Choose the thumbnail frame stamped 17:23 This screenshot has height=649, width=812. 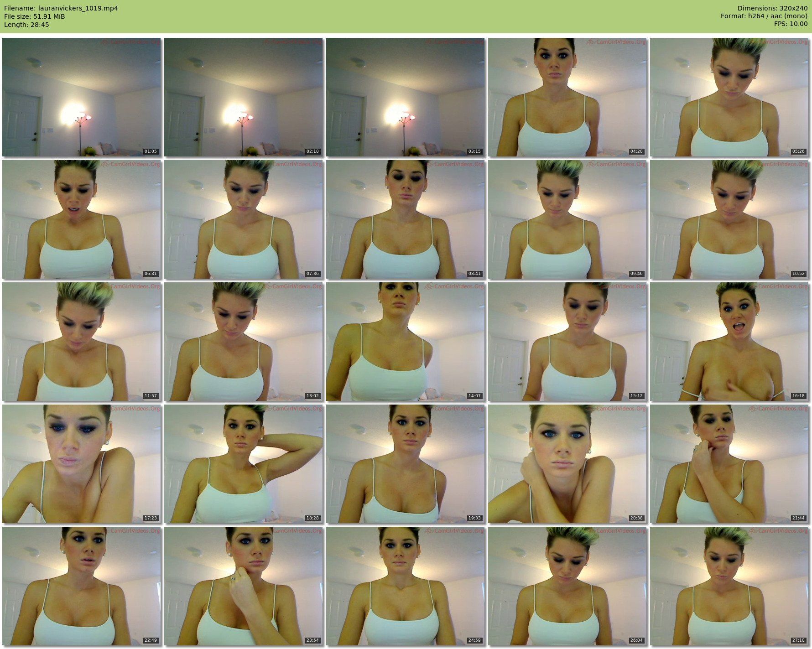pos(82,464)
